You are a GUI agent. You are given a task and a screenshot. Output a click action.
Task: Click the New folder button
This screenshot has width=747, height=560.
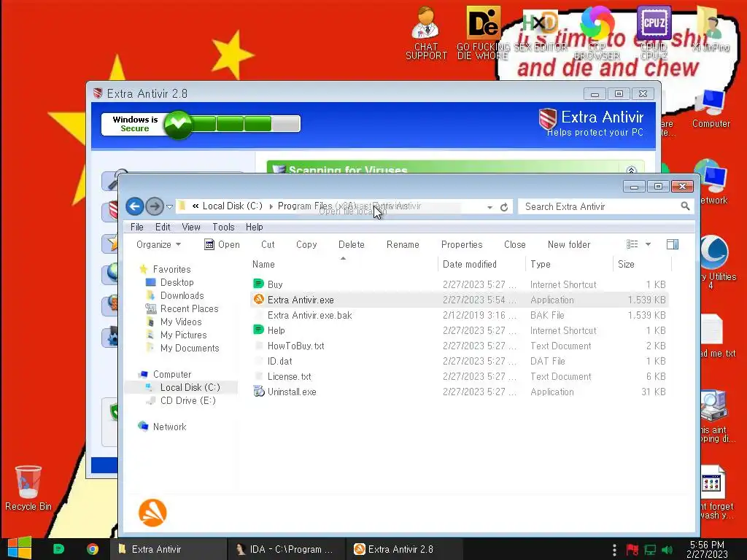569,245
